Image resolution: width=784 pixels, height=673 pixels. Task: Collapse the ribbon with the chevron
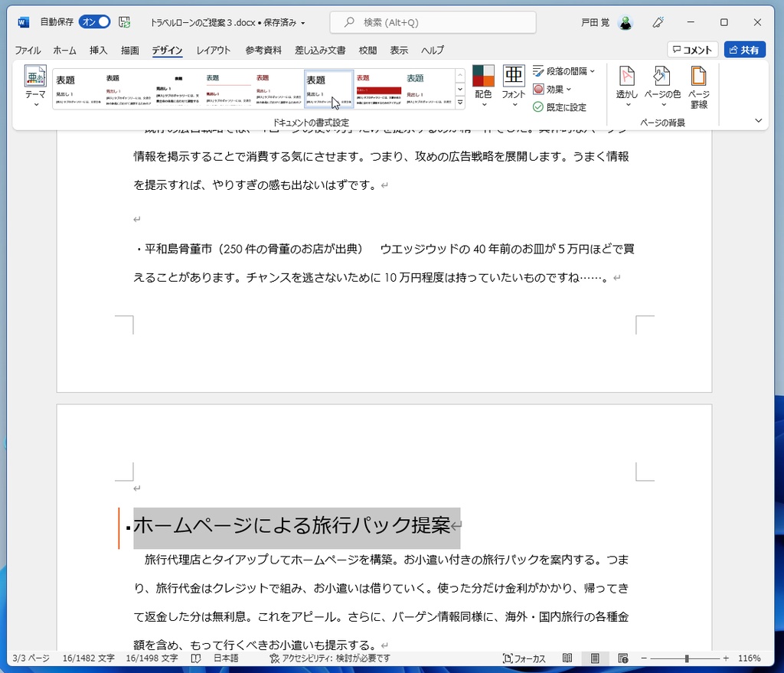758,120
